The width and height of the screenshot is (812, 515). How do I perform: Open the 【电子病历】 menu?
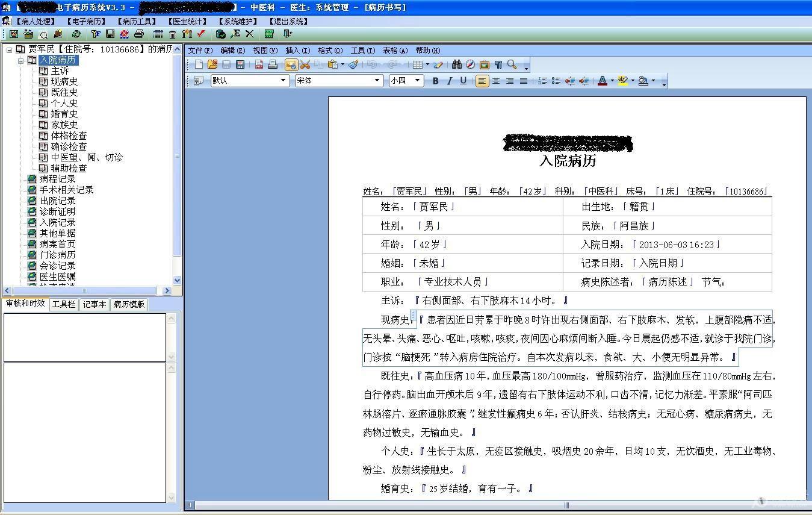click(x=85, y=22)
